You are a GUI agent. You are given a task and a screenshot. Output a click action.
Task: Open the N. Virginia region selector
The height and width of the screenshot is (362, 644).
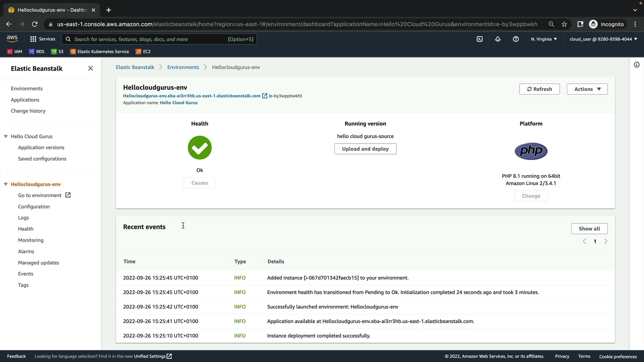[x=544, y=39]
